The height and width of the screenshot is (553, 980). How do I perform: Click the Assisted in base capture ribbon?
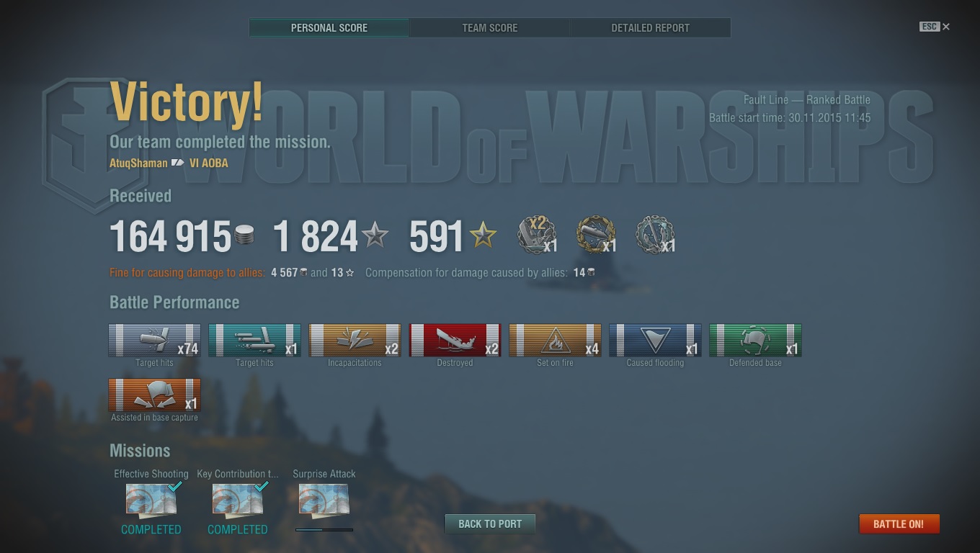(154, 395)
